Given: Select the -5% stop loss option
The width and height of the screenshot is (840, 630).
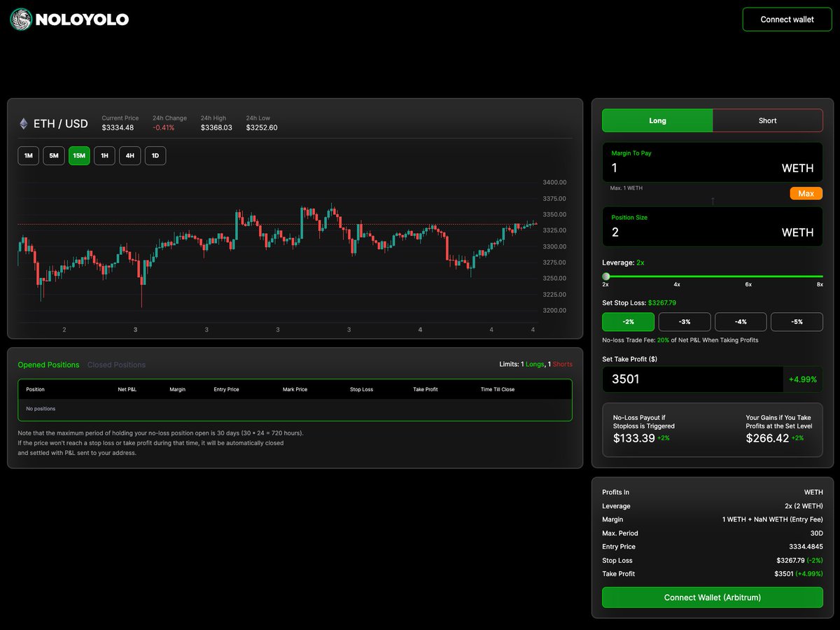Looking at the screenshot, I should click(797, 321).
